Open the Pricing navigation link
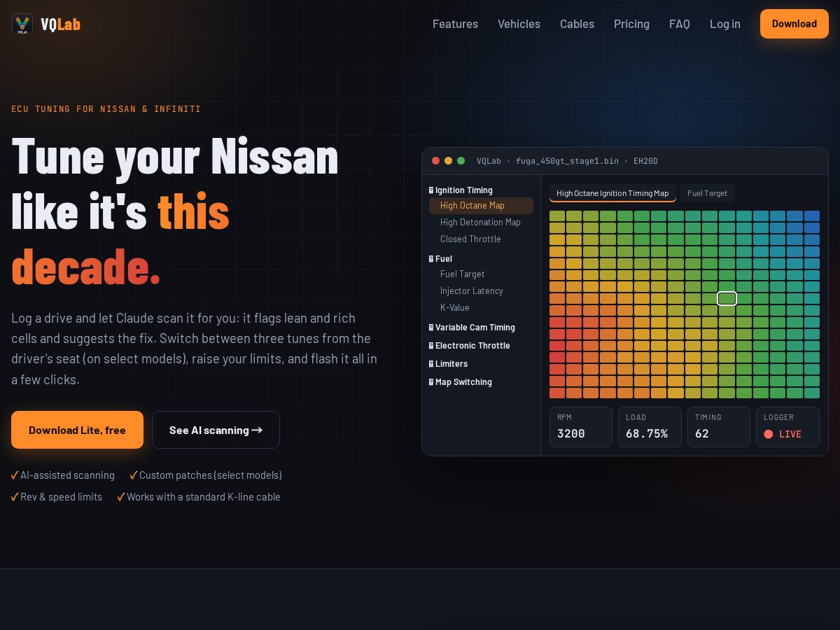The width and height of the screenshot is (840, 630). pos(631,24)
